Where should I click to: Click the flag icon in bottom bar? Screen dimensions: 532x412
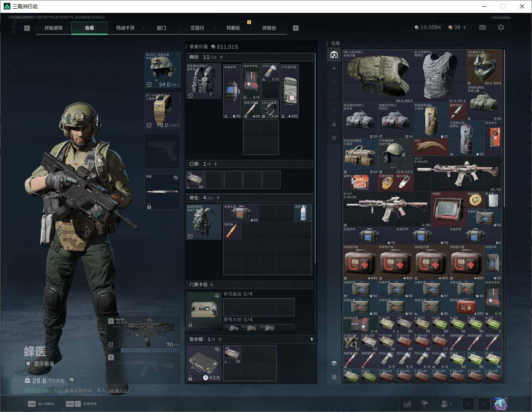pos(425,404)
